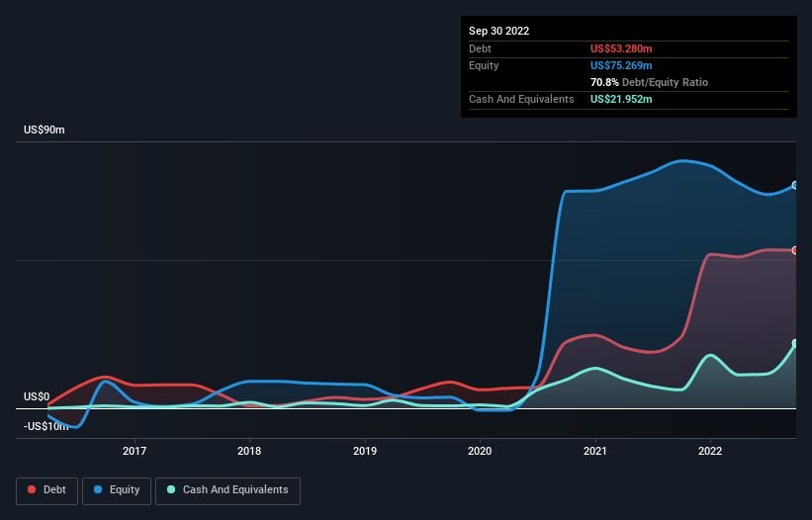Click the 2021 x-axis label

pos(595,451)
